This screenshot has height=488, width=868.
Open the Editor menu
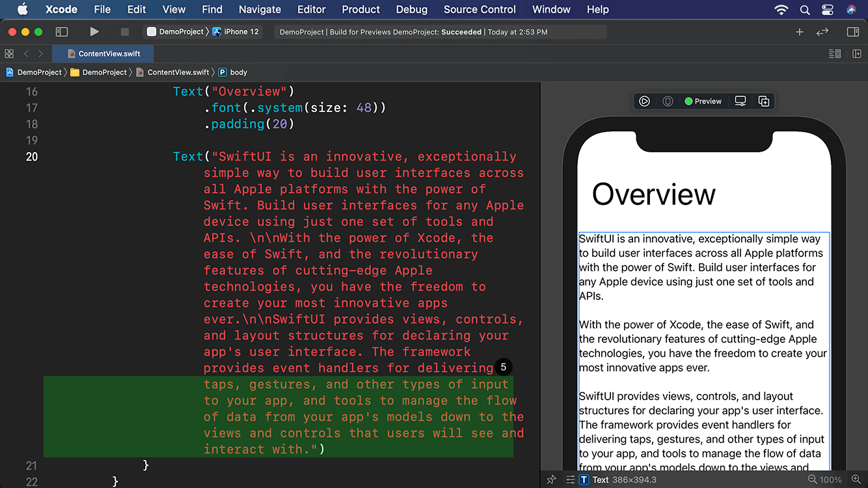click(x=311, y=9)
